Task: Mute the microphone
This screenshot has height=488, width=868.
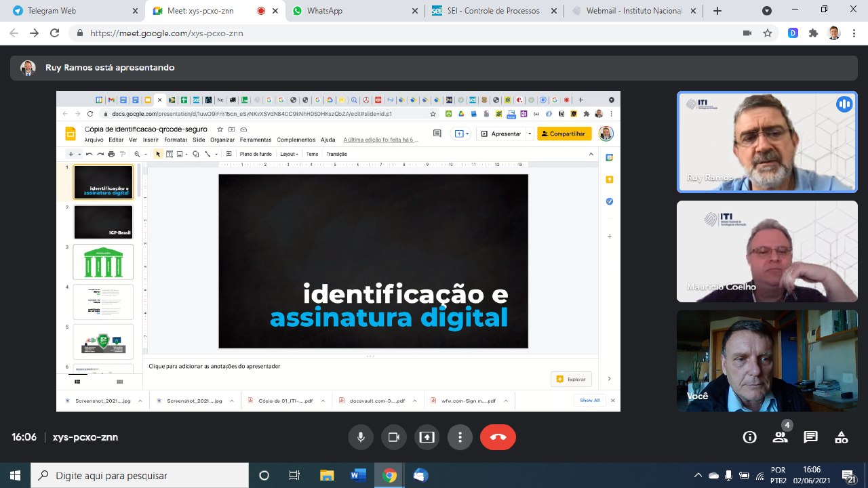Action: [x=361, y=437]
